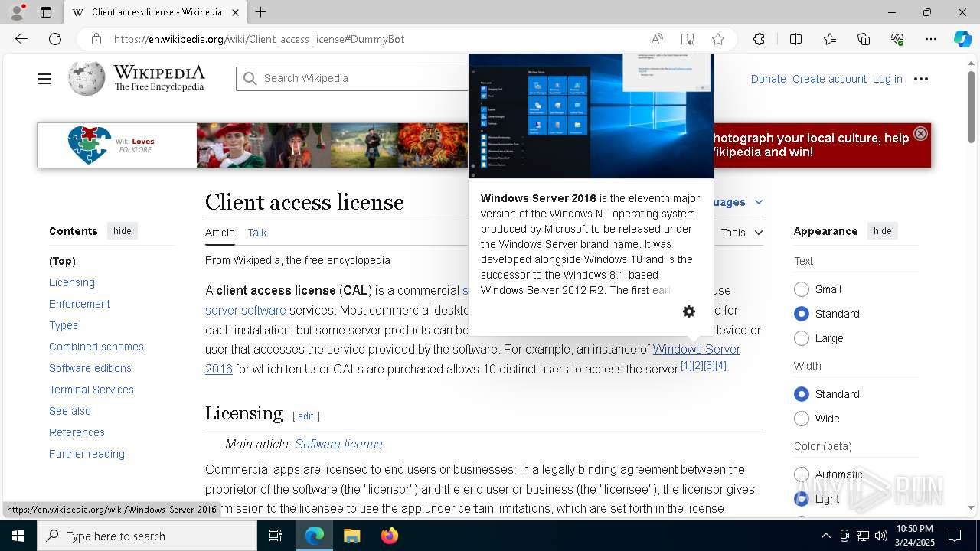Refresh the page with the reload icon

55,39
